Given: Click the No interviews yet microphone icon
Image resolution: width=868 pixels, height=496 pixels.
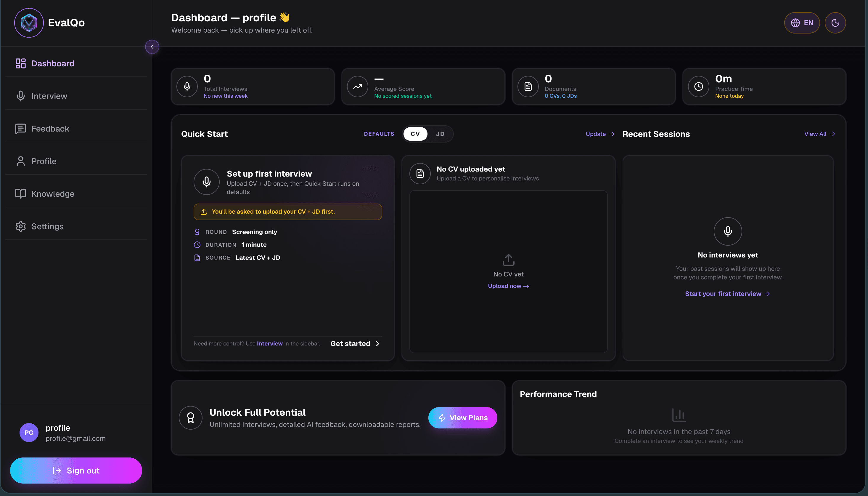Looking at the screenshot, I should (x=728, y=231).
